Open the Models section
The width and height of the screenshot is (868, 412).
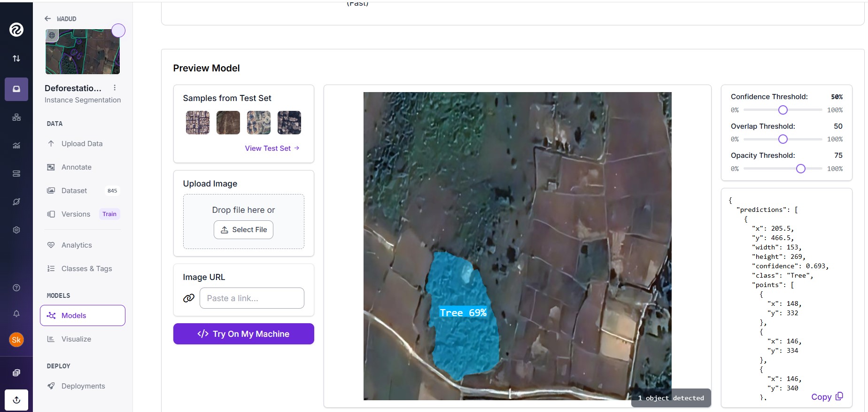coord(83,315)
